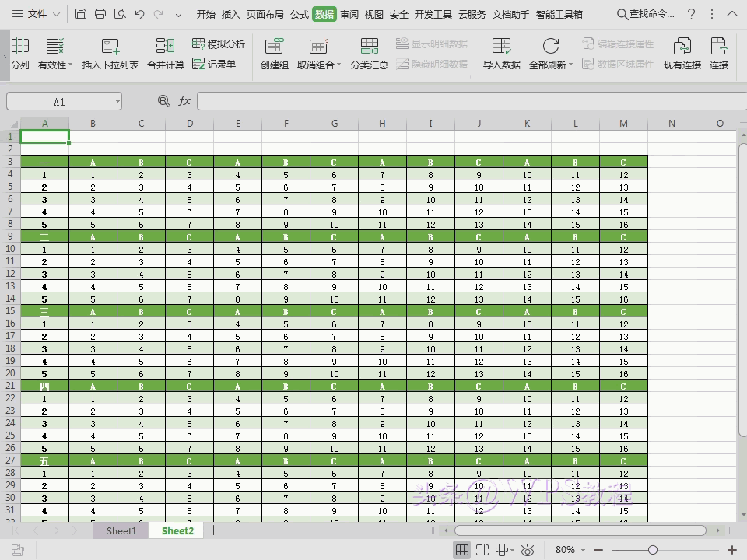Image resolution: width=747 pixels, height=560 pixels.
Task: Open What-If Analysis (模拟分析)
Action: [x=218, y=44]
